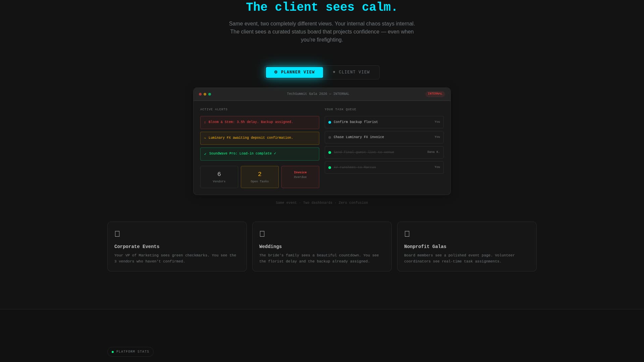Click the sparkle icon in Client View
Image resolution: width=644 pixels, height=362 pixels.
tap(334, 72)
